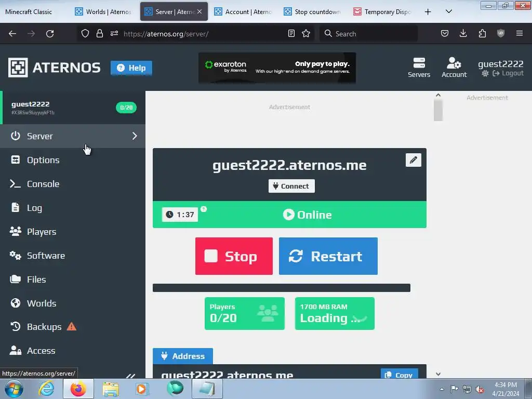
Task: Edit server address with pencil icon
Action: pos(413,160)
